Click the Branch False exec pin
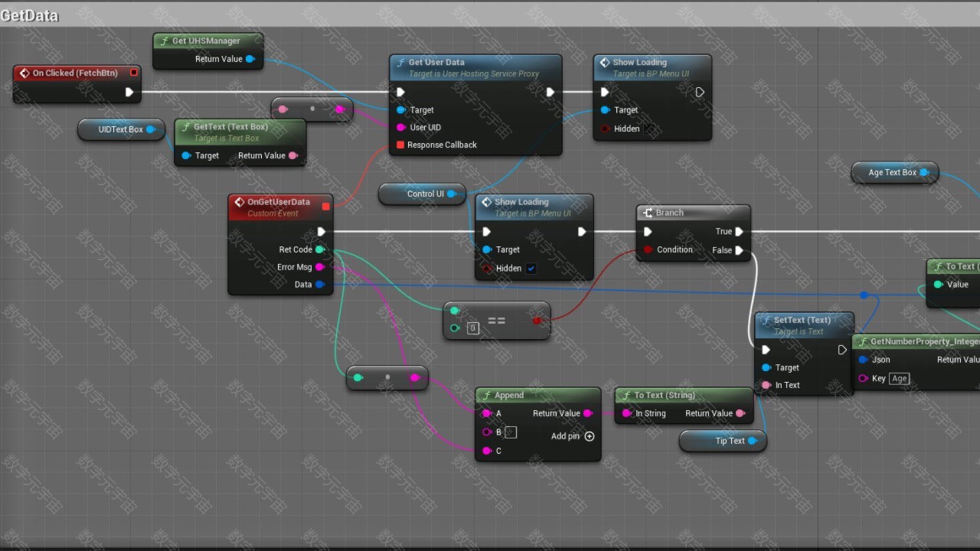Image resolution: width=980 pixels, height=551 pixels. click(x=739, y=250)
